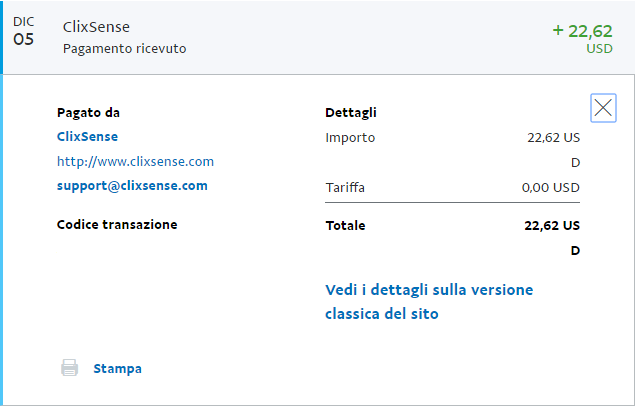Click support@clixsense.com email link
Viewport: 635px width, 406px height.
pyautogui.click(x=132, y=185)
